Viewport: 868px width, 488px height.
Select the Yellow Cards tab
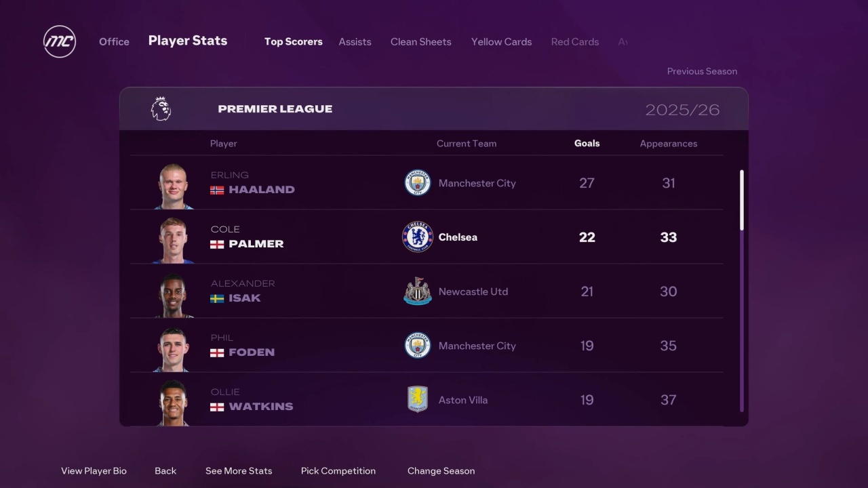coord(501,42)
